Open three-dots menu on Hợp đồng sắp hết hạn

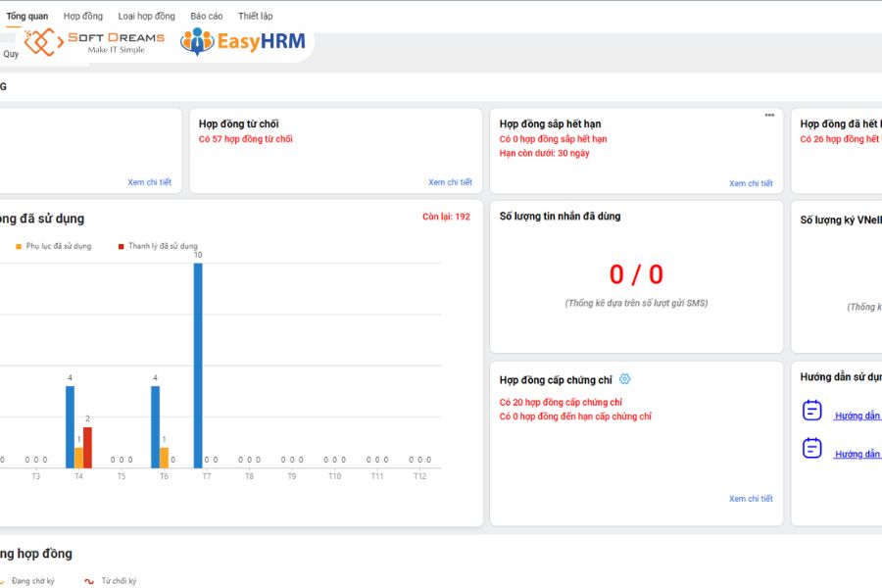[x=769, y=115]
